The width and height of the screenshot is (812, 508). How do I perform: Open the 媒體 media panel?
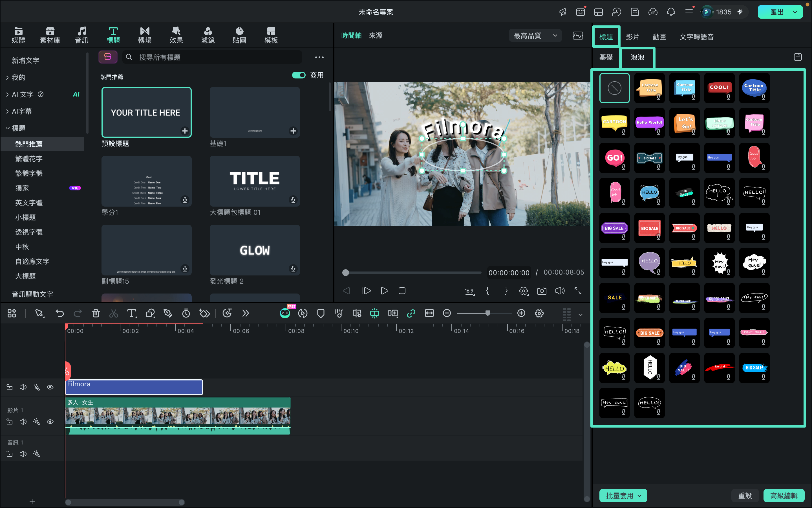coord(18,35)
